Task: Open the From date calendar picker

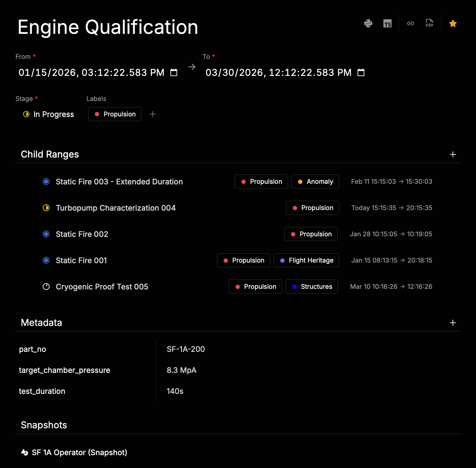Action: point(174,73)
